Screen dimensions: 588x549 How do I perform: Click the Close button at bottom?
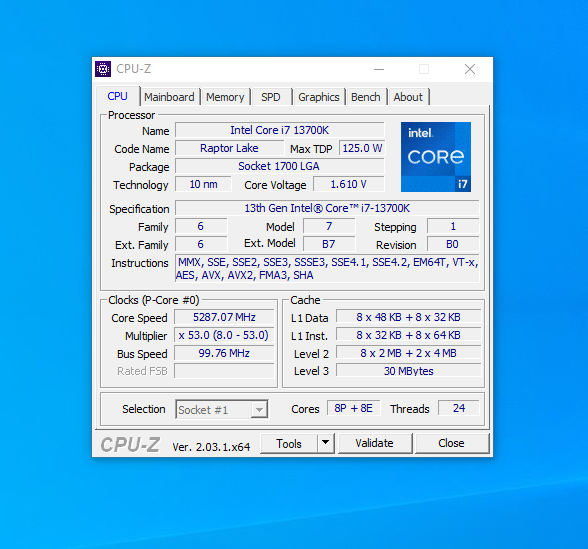[452, 443]
